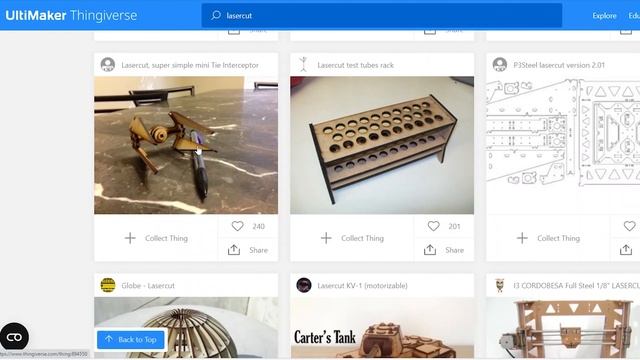Open avatar of Lasercut KV-1 author
The image size is (640, 360).
tap(304, 285)
